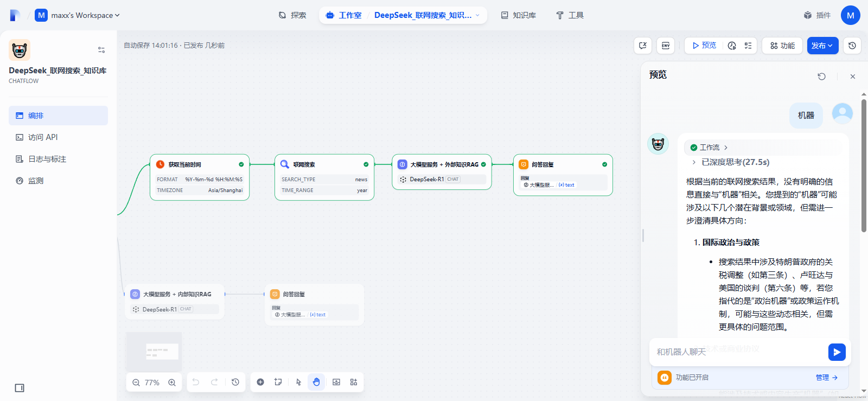Open change history in bottom toolbar
Viewport: 868px width, 401px height.
[x=235, y=382]
